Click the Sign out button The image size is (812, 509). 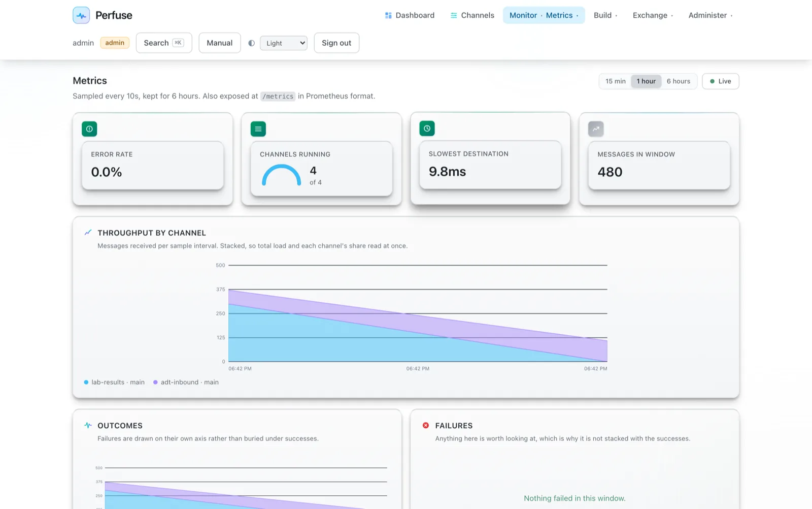(336, 43)
